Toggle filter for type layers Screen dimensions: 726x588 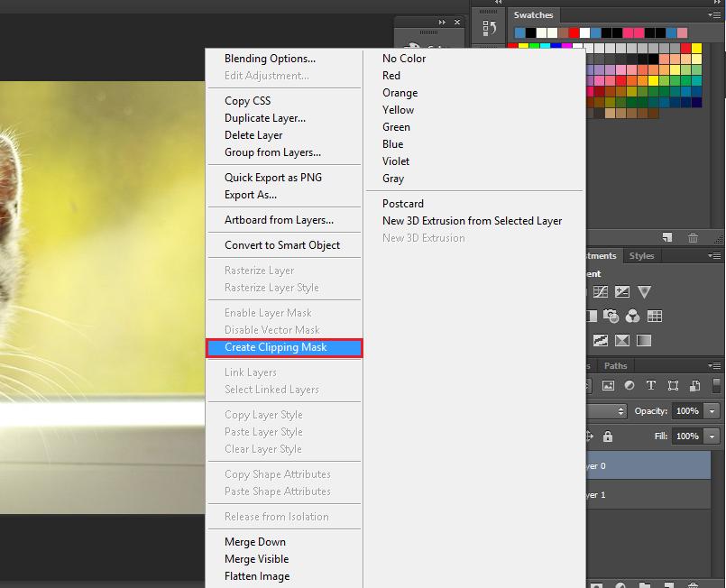coord(651,386)
